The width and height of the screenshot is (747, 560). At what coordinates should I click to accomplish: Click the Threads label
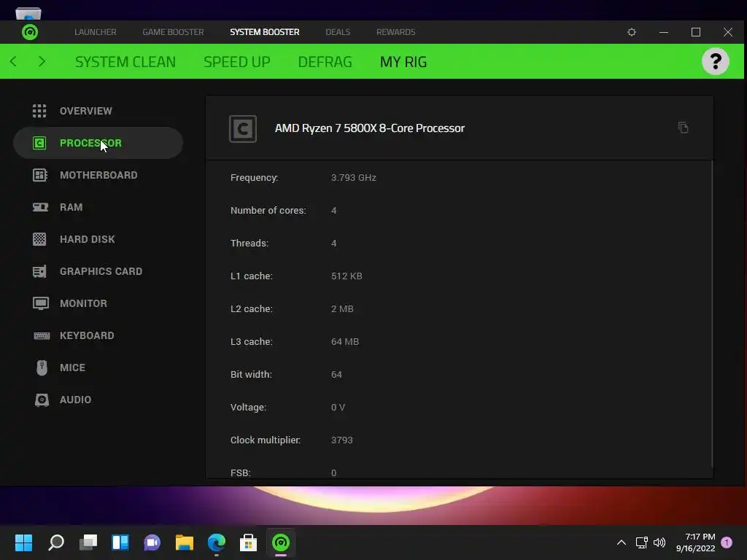[249, 244]
